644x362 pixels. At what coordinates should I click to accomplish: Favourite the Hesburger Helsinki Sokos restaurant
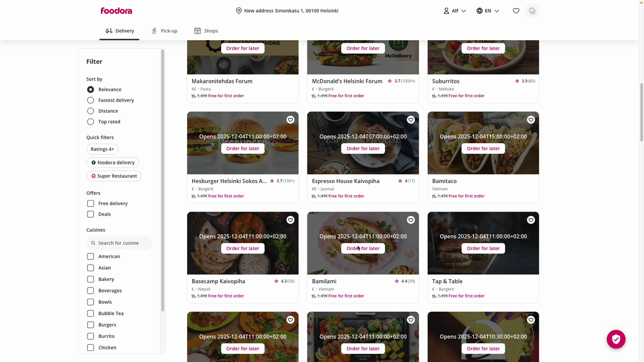[x=290, y=120]
